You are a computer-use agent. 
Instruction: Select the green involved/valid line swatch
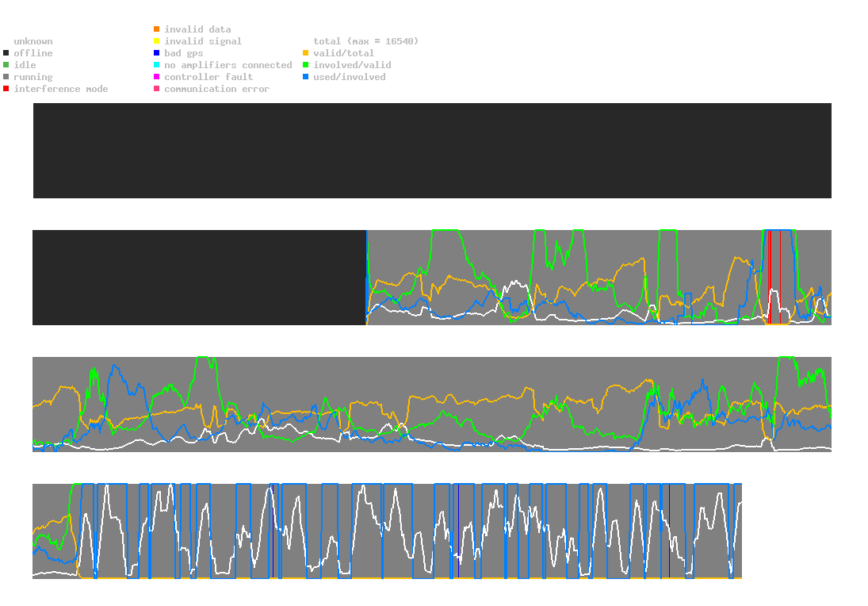click(x=306, y=65)
